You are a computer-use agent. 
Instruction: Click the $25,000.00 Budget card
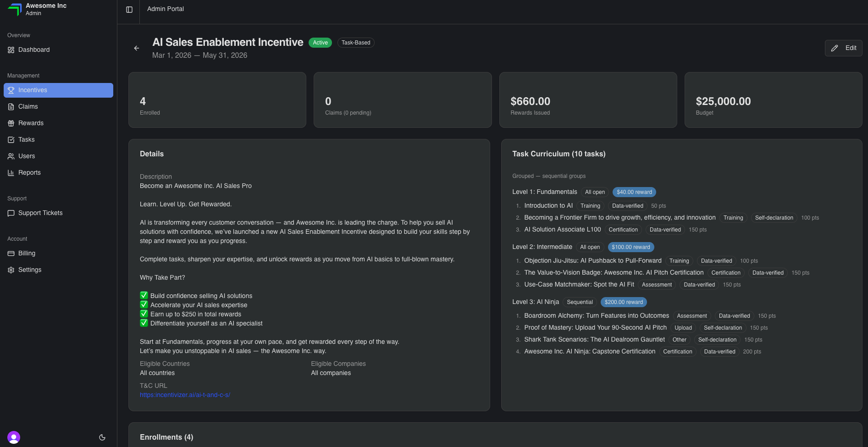coord(773,100)
